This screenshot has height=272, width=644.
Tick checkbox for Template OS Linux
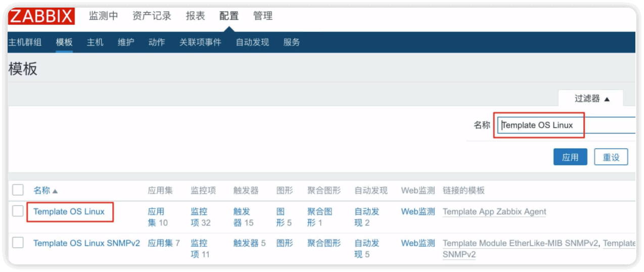click(18, 211)
